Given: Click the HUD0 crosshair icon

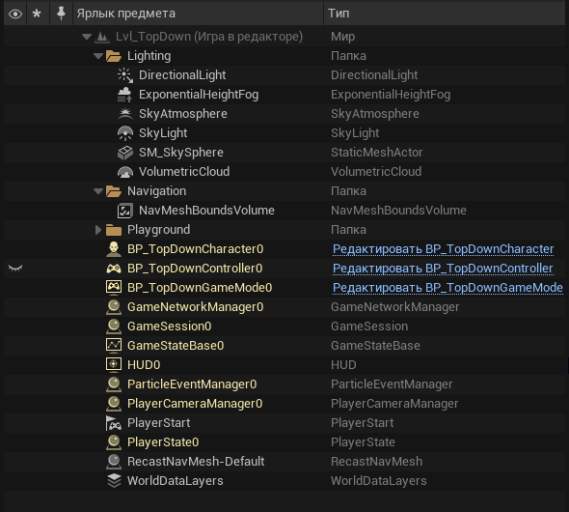Looking at the screenshot, I should (x=114, y=365).
